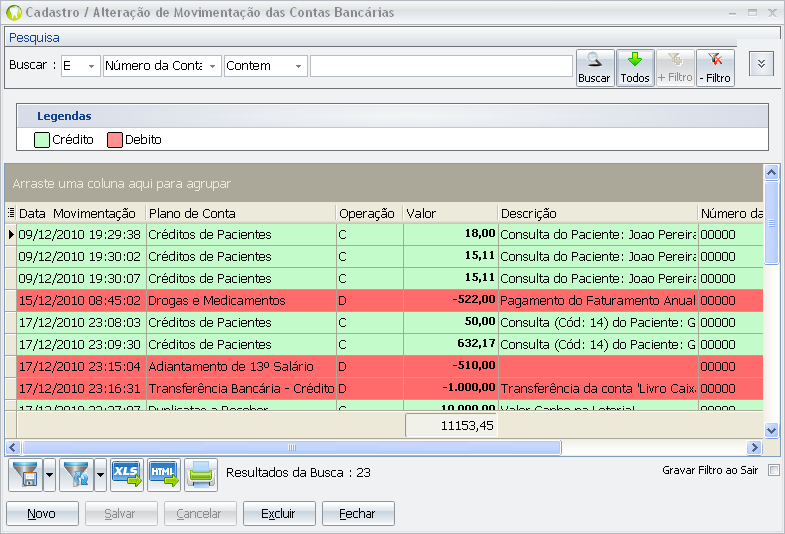This screenshot has height=534, width=785.
Task: Export the grid to XLS
Action: click(x=127, y=474)
